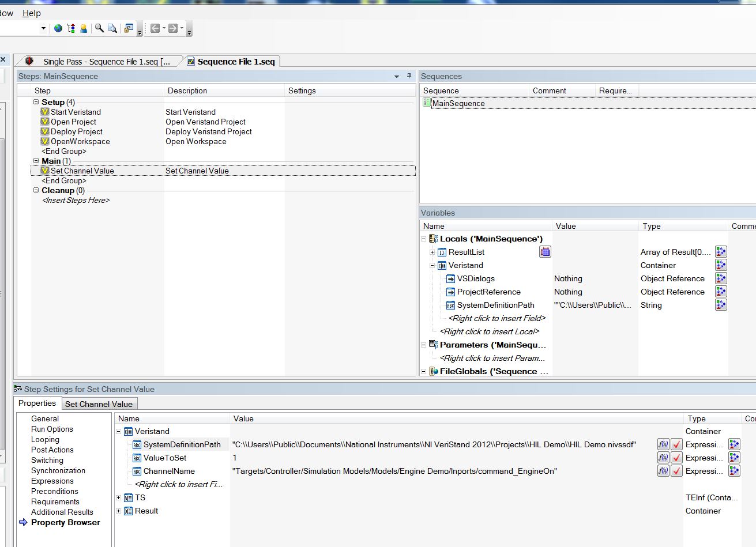The height and width of the screenshot is (547, 756).
Task: Check expression for errors on ChannelName row
Action: 677,471
